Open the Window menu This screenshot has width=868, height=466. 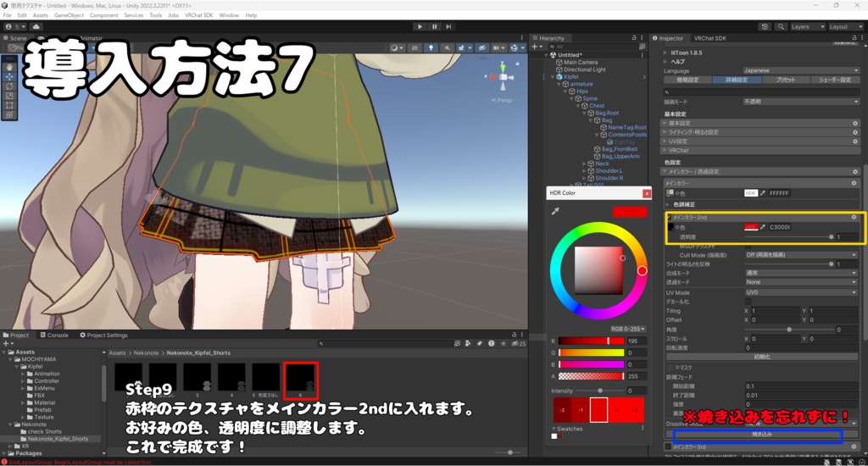coord(229,15)
